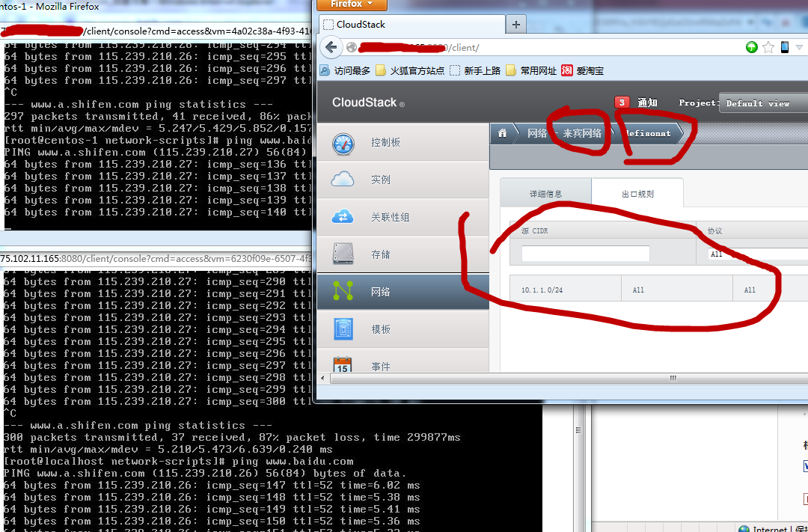Go to 网络 breadcrumb
Screen dimensions: 808x532
click(x=537, y=133)
